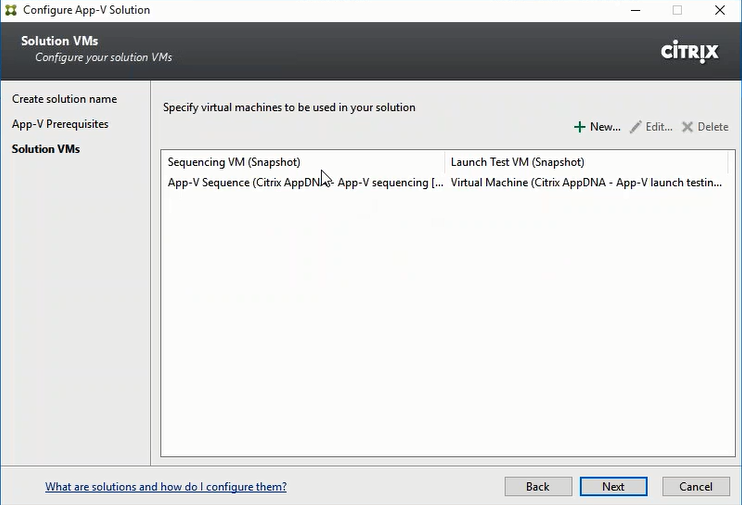The height and width of the screenshot is (505, 742).
Task: Open the 'What are solutions' help link
Action: pos(166,487)
